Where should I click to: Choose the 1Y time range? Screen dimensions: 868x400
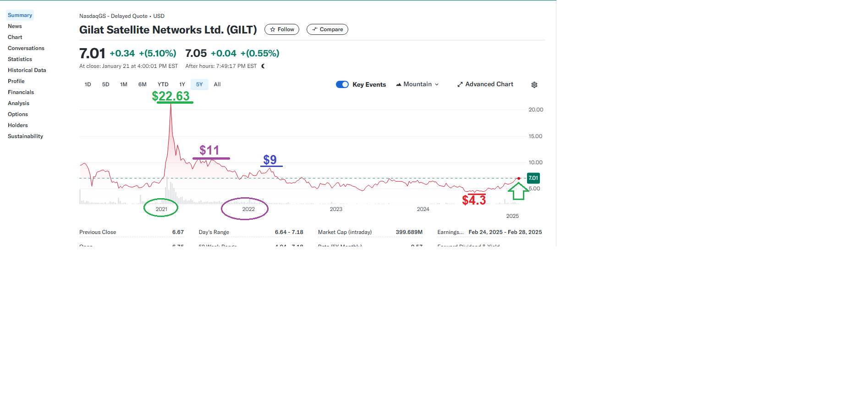[x=182, y=84]
